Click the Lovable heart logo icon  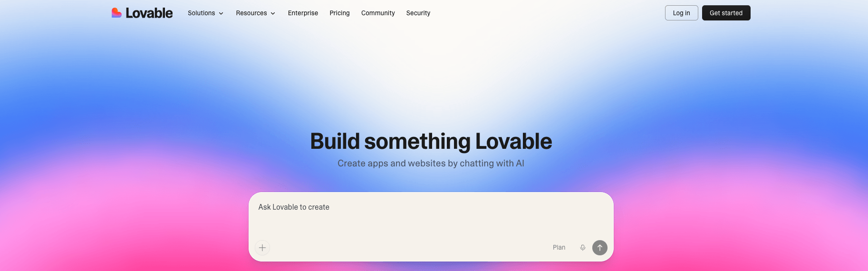(116, 13)
